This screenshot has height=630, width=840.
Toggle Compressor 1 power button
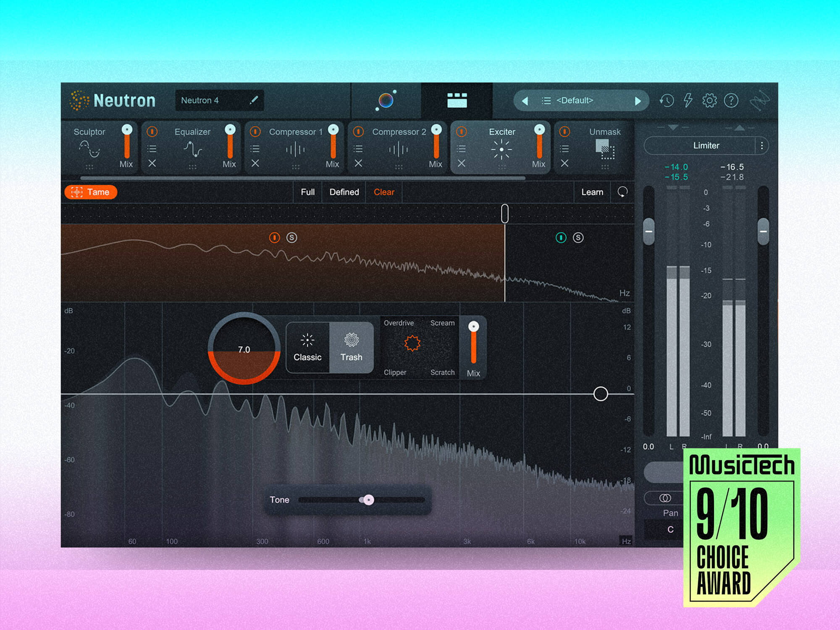pos(255,132)
